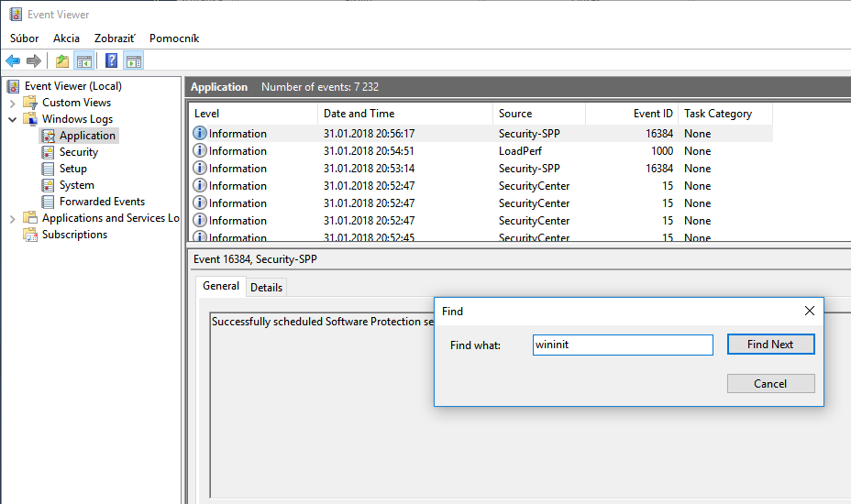The height and width of the screenshot is (504, 851).
Task: Sort events by Event ID column header
Action: [x=653, y=114]
